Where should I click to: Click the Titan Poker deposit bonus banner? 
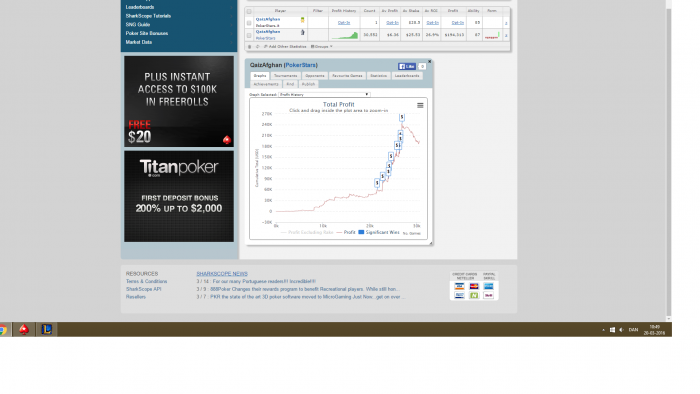pyautogui.click(x=179, y=196)
